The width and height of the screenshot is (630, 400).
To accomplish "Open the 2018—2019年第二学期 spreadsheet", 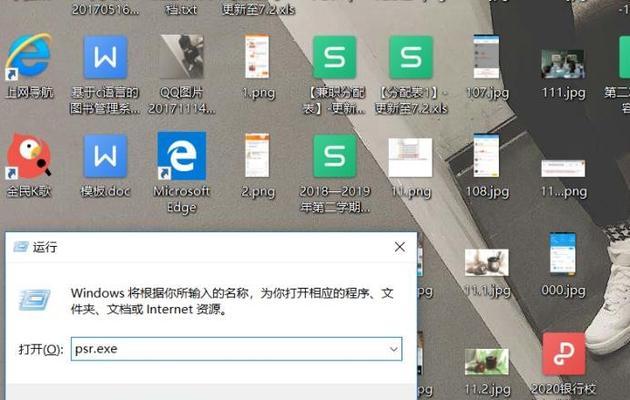I will point(334,156).
